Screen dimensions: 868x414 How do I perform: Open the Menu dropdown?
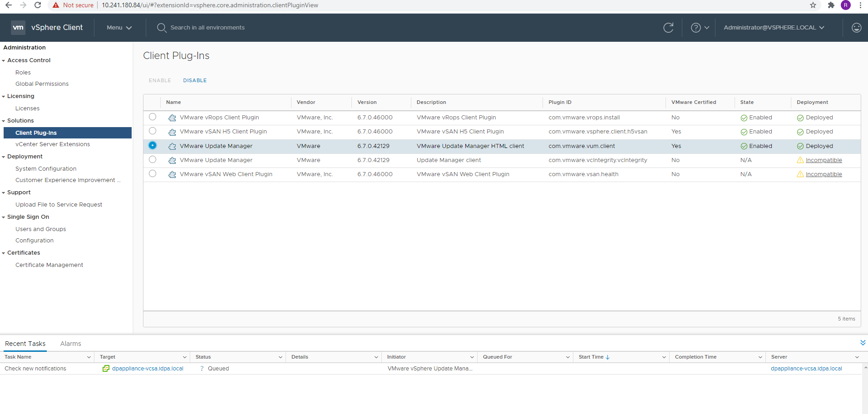(x=118, y=27)
